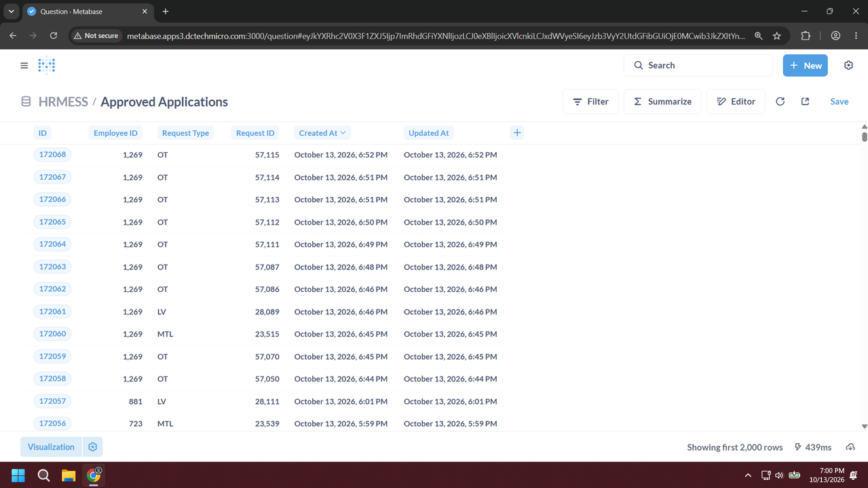
Task: Open the ID column header
Action: pyautogui.click(x=43, y=133)
